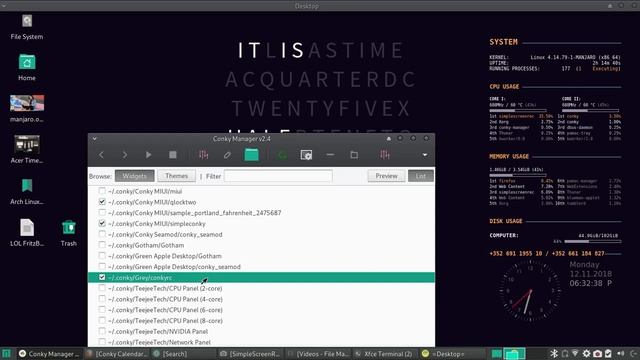Open the clipboard manager tray icon
This screenshot has height=360, width=640.
pyautogui.click(x=608, y=353)
